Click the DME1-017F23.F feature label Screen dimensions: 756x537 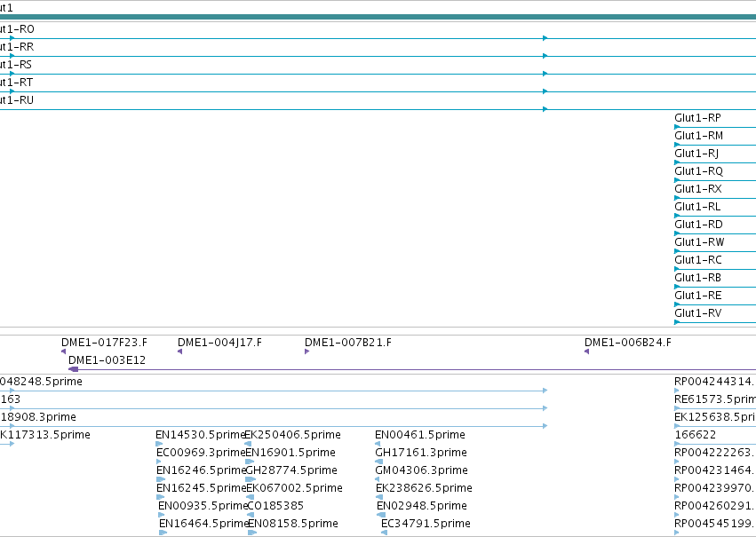click(104, 343)
